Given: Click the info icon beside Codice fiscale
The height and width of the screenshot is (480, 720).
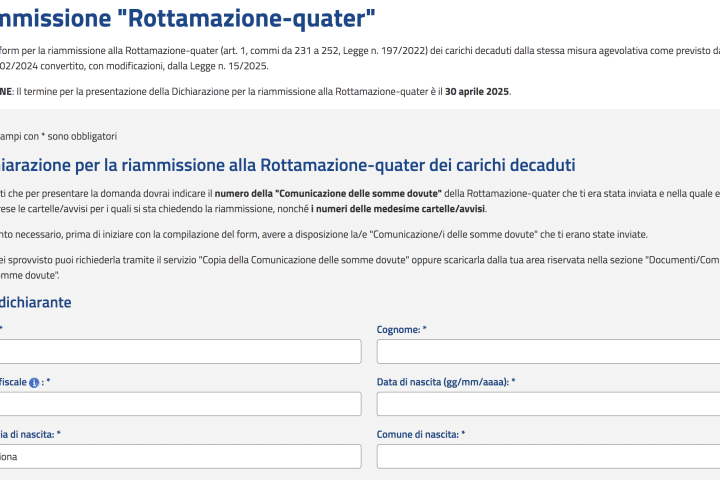Looking at the screenshot, I should tap(36, 383).
